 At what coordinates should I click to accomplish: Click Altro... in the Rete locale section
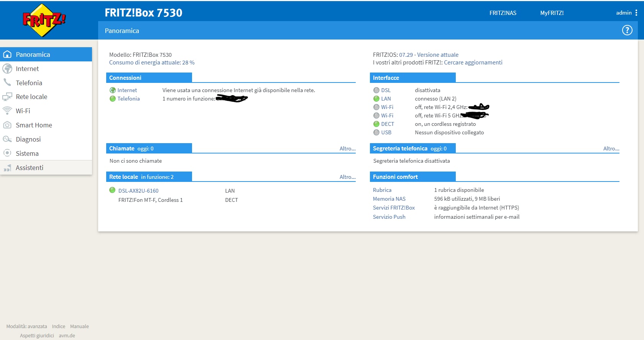pos(348,177)
